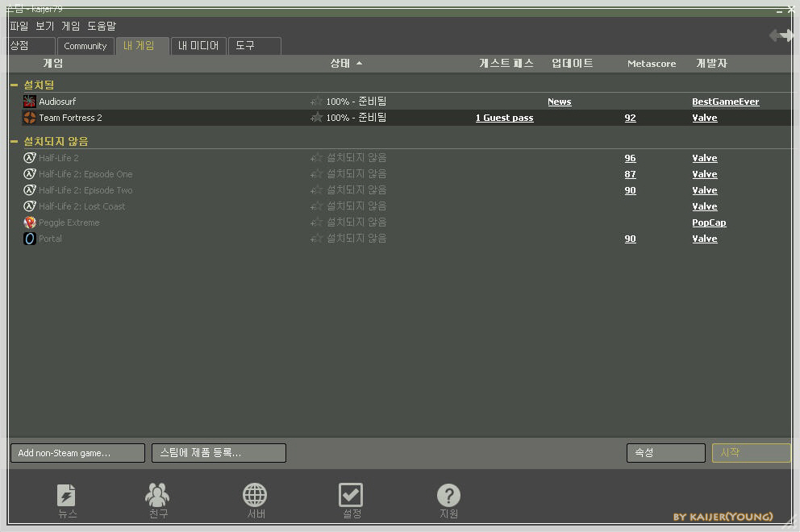Image resolution: width=800 pixels, height=532 pixels.
Task: Open the 뉴스 (News) icon at bottom
Action: click(x=66, y=495)
